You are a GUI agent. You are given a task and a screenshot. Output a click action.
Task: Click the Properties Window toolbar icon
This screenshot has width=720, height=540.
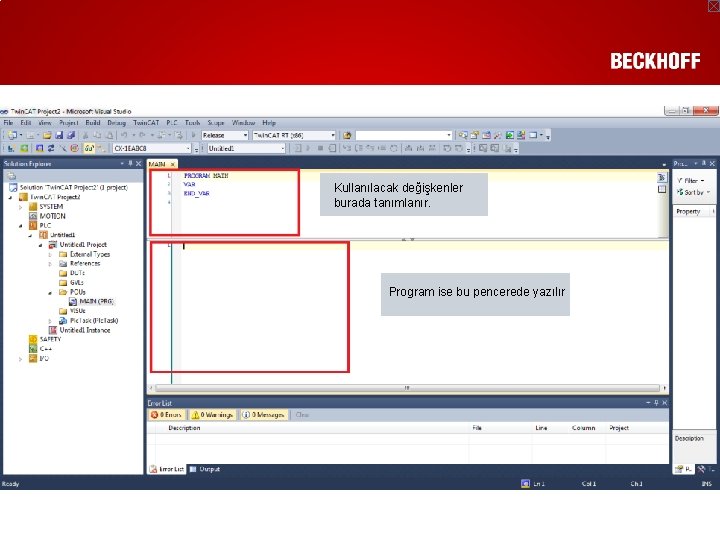click(474, 135)
